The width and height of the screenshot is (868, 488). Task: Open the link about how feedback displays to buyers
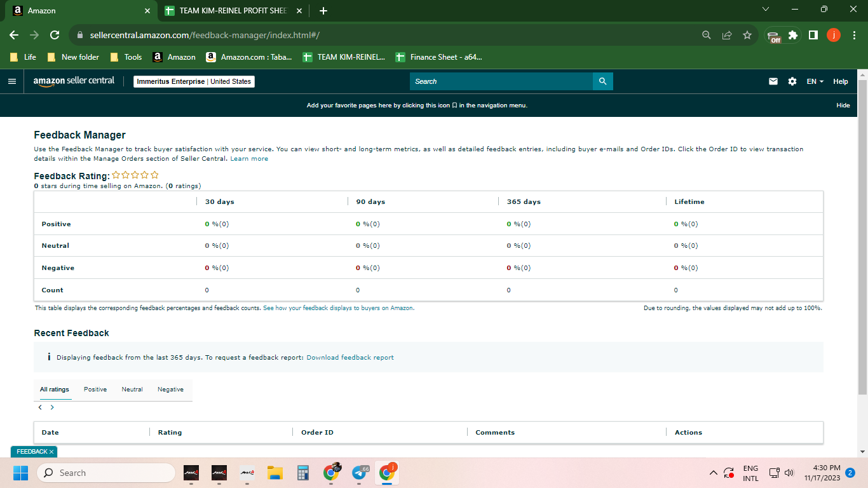tap(339, 308)
